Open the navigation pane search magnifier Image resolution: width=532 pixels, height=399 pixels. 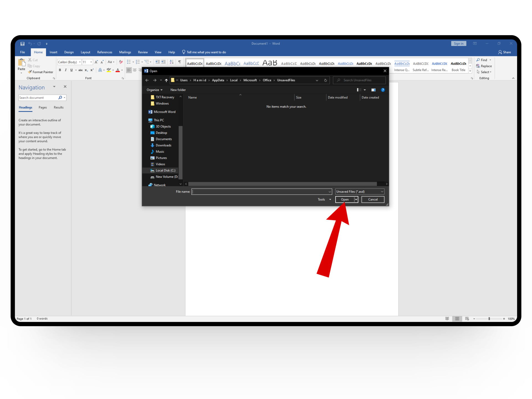point(60,98)
